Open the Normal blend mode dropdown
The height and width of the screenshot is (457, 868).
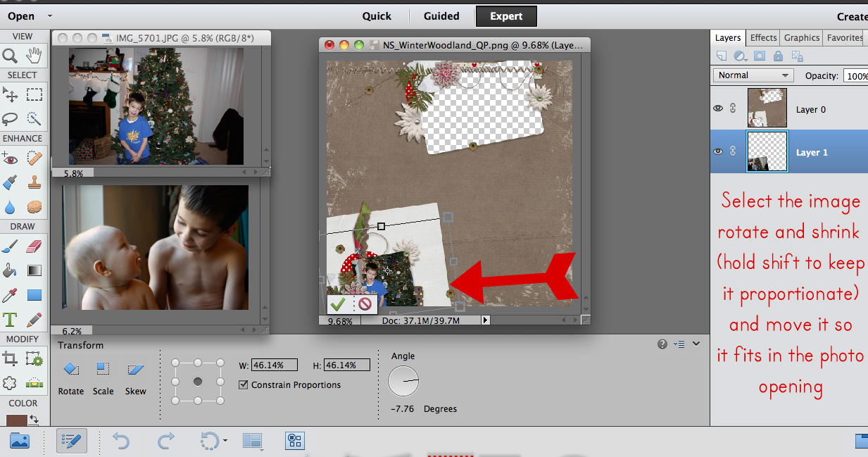(753, 75)
